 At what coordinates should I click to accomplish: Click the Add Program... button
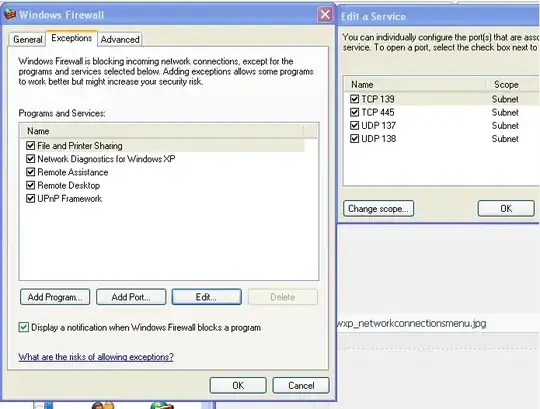point(55,297)
